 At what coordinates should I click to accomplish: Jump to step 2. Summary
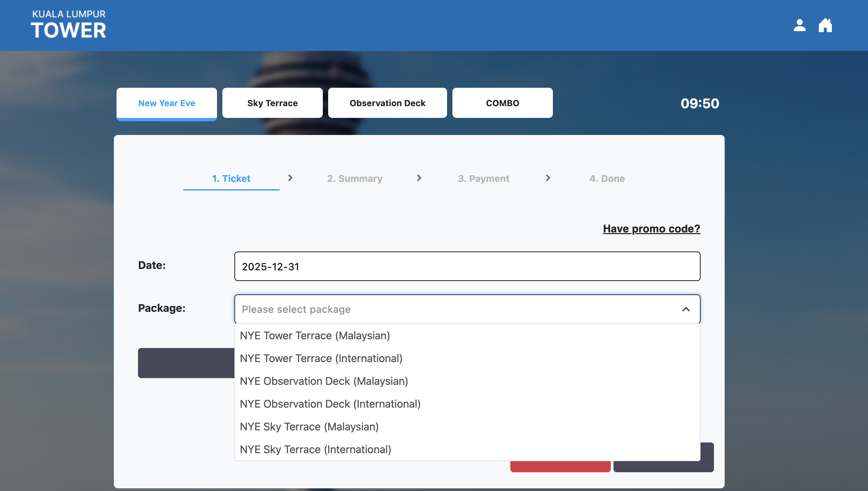pos(355,179)
